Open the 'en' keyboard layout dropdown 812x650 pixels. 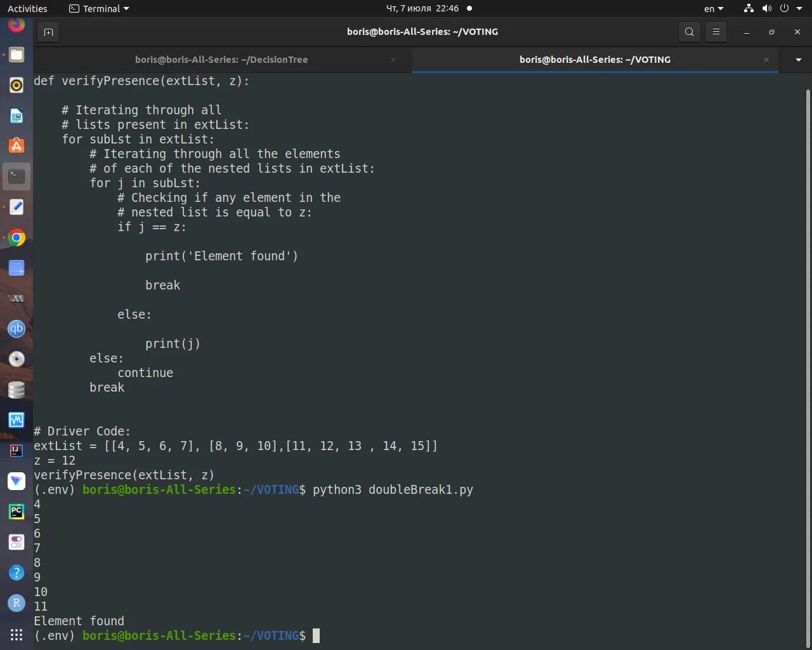coord(714,9)
